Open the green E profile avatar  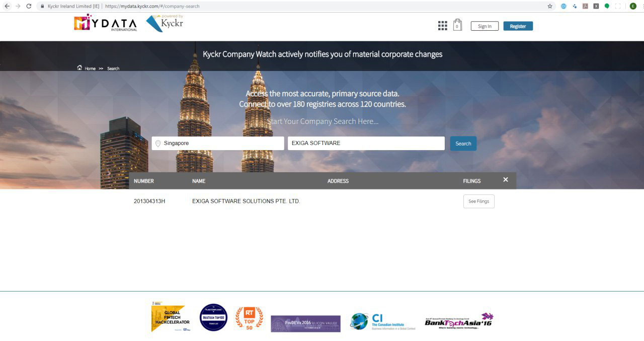(633, 6)
